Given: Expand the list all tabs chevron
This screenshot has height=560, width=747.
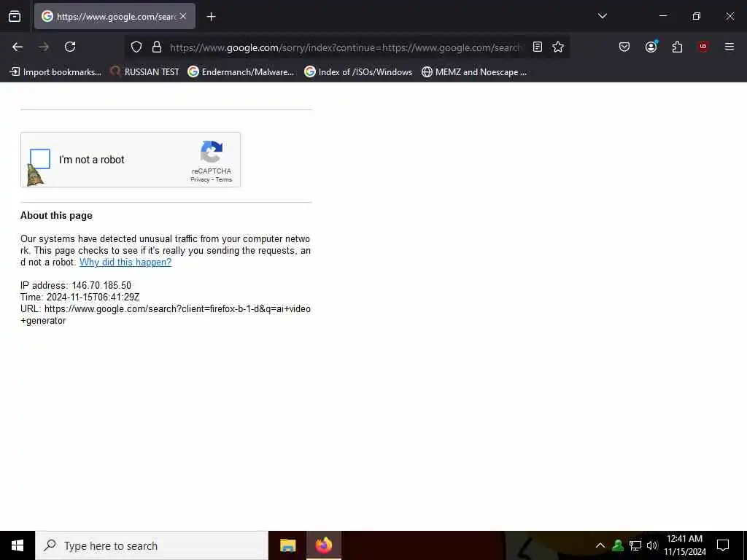Looking at the screenshot, I should point(602,16).
